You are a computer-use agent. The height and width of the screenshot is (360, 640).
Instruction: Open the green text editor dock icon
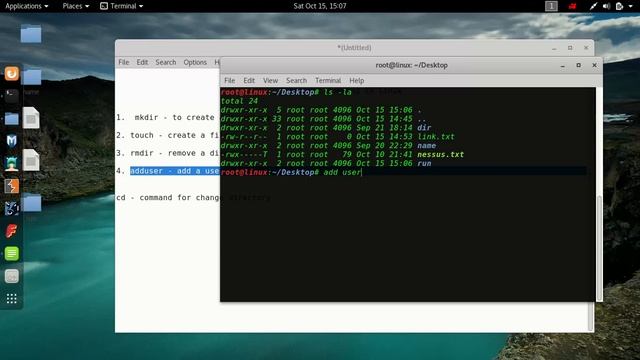12,253
